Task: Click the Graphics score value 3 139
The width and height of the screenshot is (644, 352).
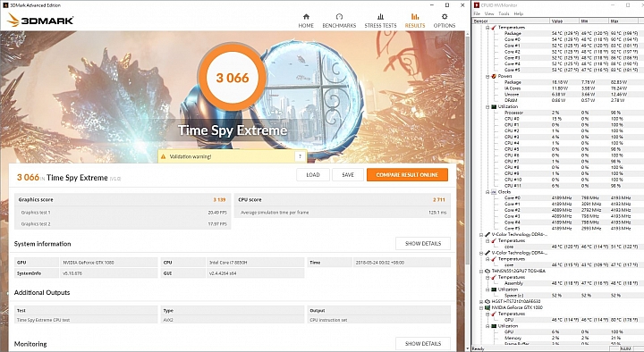Action: point(219,200)
